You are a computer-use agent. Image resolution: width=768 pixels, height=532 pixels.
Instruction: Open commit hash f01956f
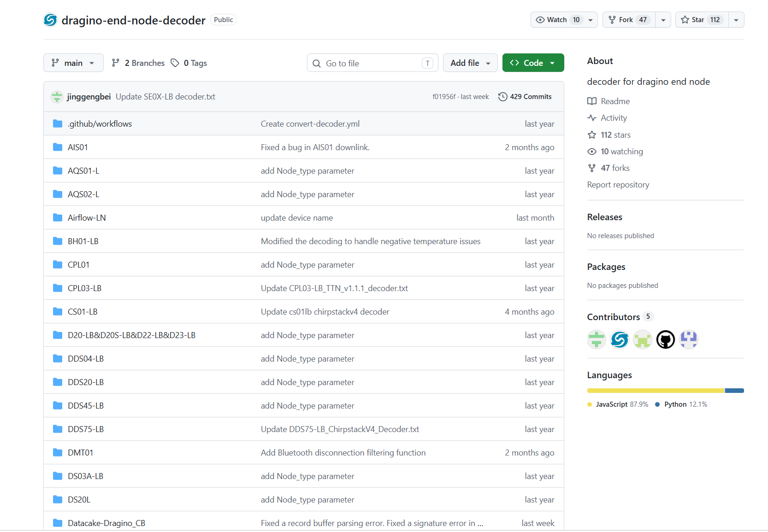click(444, 97)
